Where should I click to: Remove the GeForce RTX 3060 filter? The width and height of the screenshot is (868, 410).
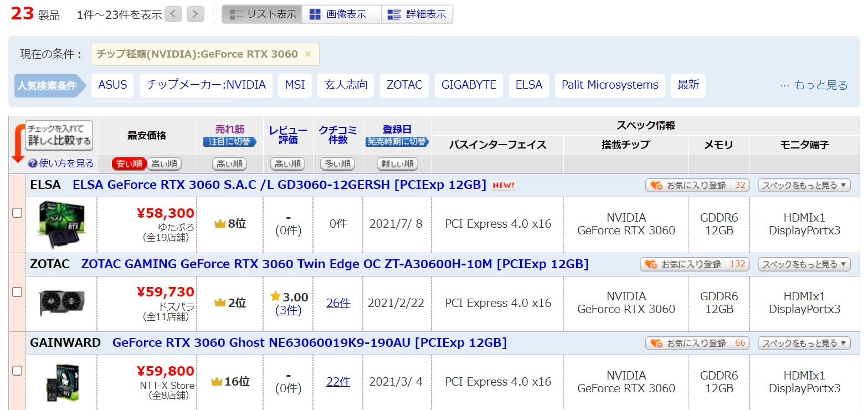point(308,54)
